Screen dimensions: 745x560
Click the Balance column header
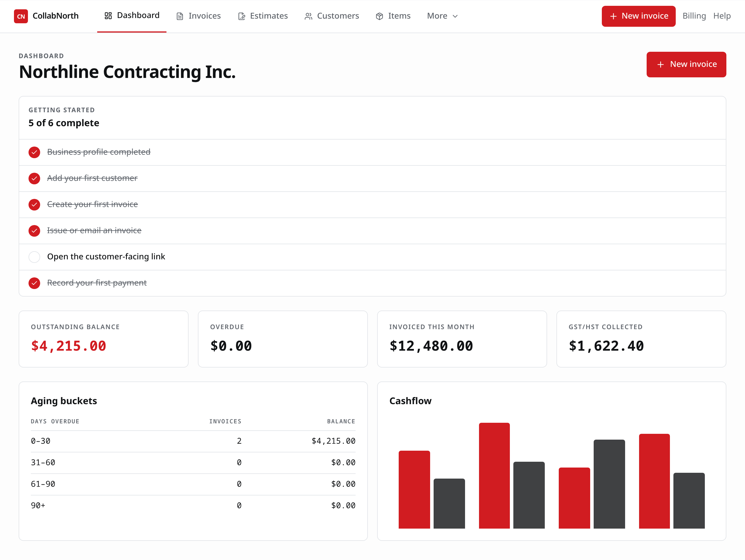tap(341, 421)
